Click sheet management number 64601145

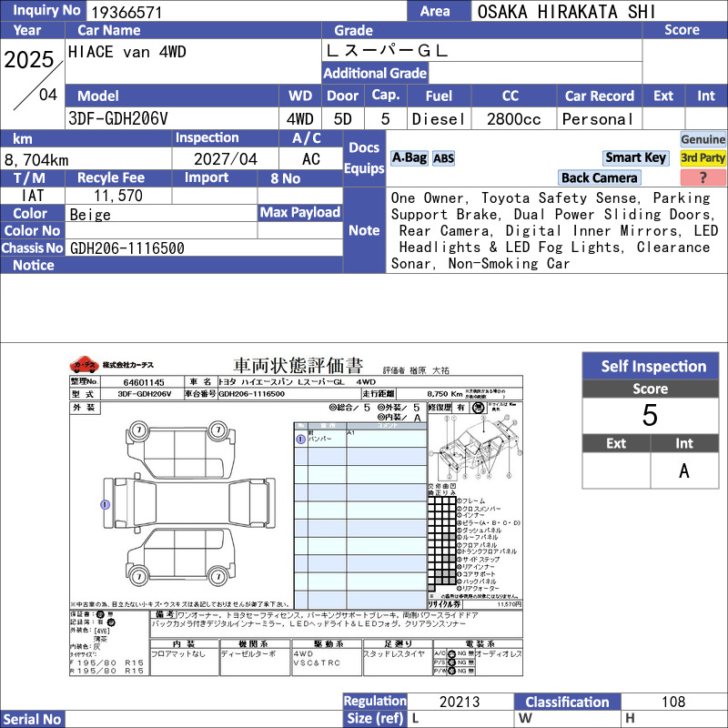click(144, 382)
